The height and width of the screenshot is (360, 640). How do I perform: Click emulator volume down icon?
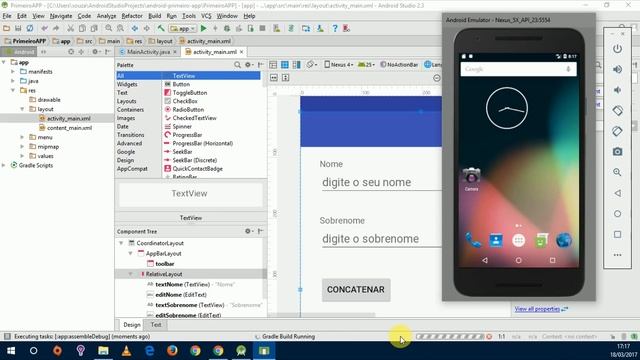(617, 90)
